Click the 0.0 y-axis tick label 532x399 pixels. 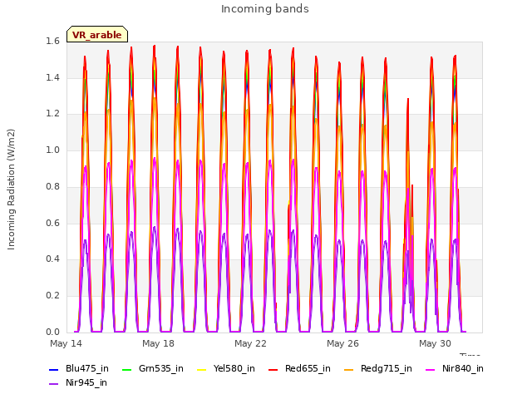tap(52, 332)
